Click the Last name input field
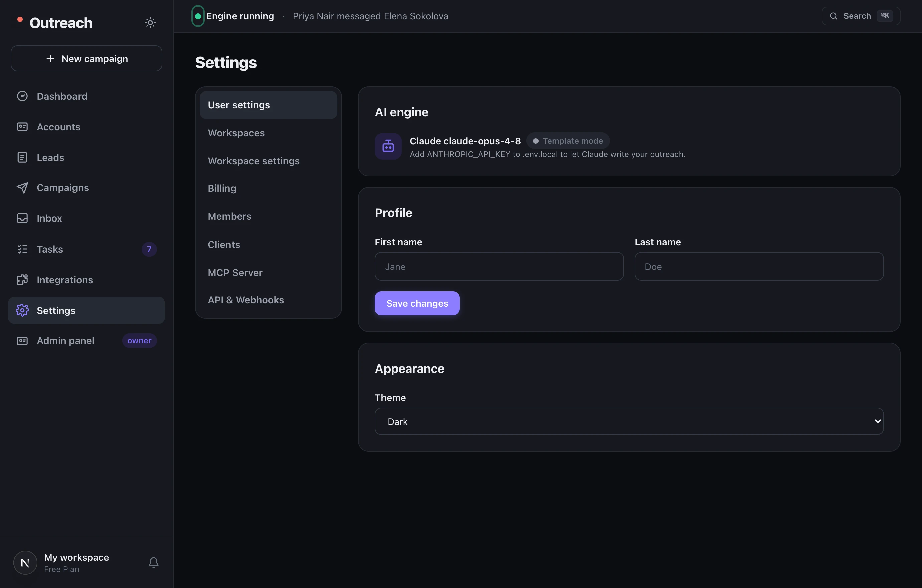 click(759, 267)
